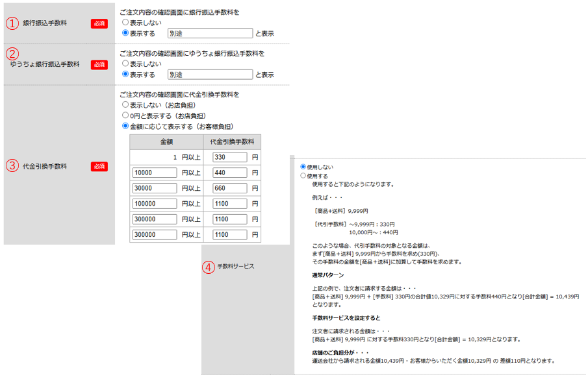
Task: Select 表示しない for 銀行振込手数料
Action: 125,23
